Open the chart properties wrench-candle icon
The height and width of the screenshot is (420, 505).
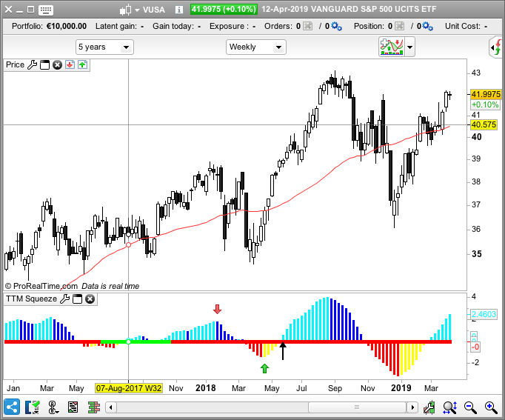tap(429, 407)
